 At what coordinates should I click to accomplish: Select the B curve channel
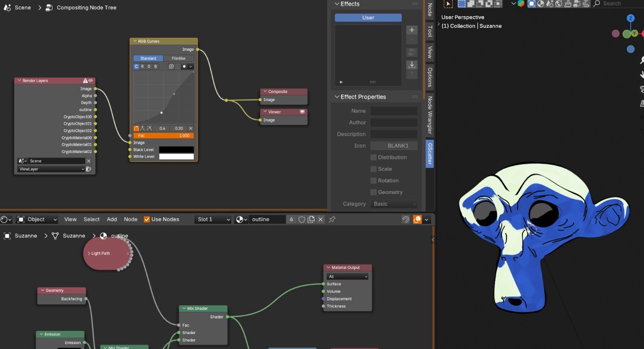(155, 66)
